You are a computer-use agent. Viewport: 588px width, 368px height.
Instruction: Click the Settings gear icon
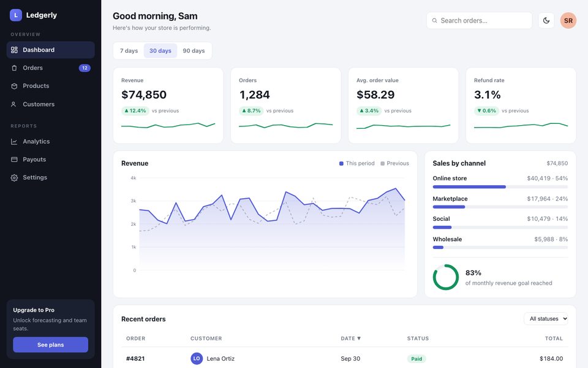pyautogui.click(x=14, y=178)
